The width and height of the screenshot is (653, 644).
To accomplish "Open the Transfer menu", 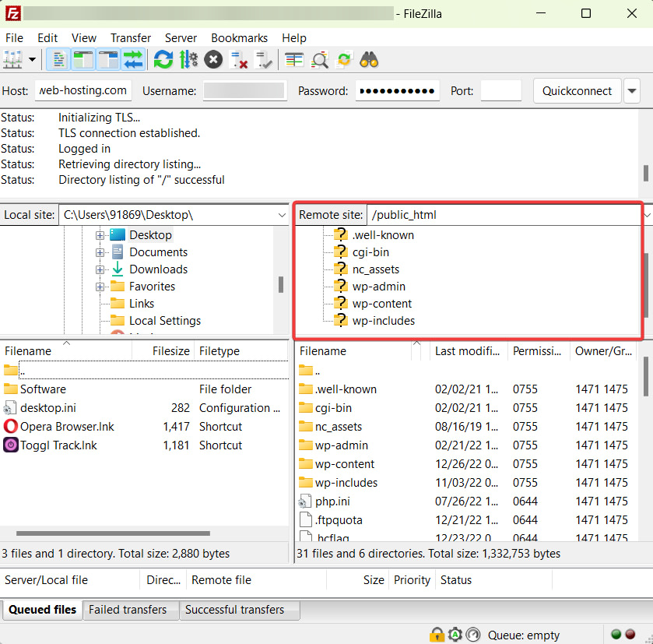I will pos(130,37).
